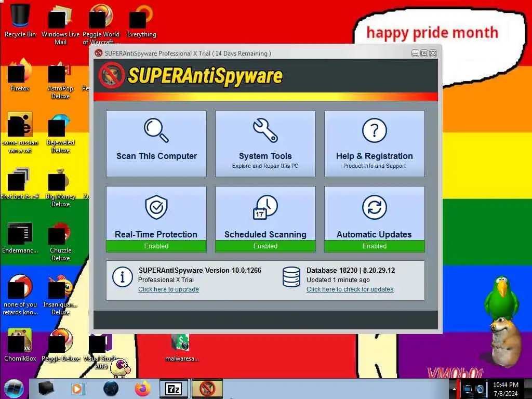This screenshot has height=399, width=532.
Task: Select Peggle Deluxe desktop icon
Action: pos(60,345)
